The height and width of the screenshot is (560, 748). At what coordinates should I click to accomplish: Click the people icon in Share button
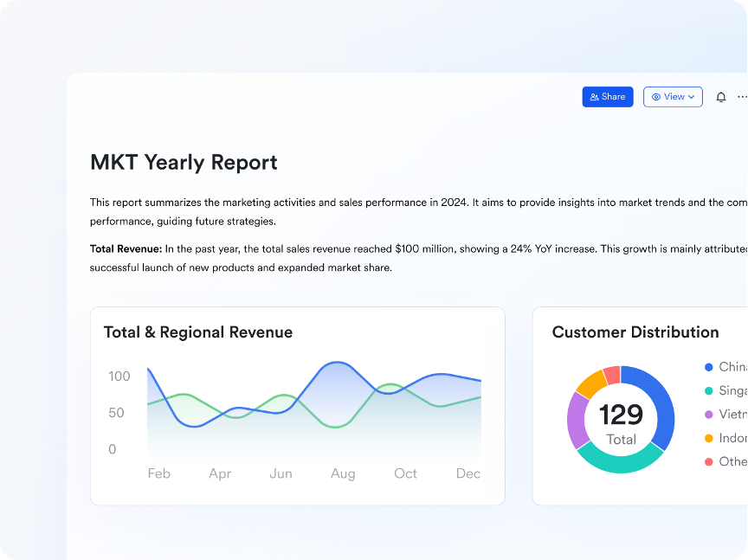coord(594,97)
